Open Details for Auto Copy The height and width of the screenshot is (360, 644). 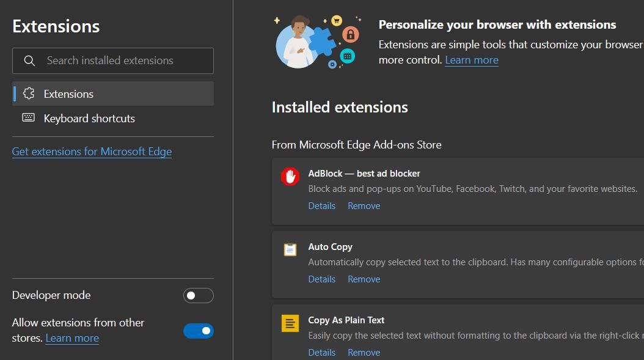click(322, 279)
